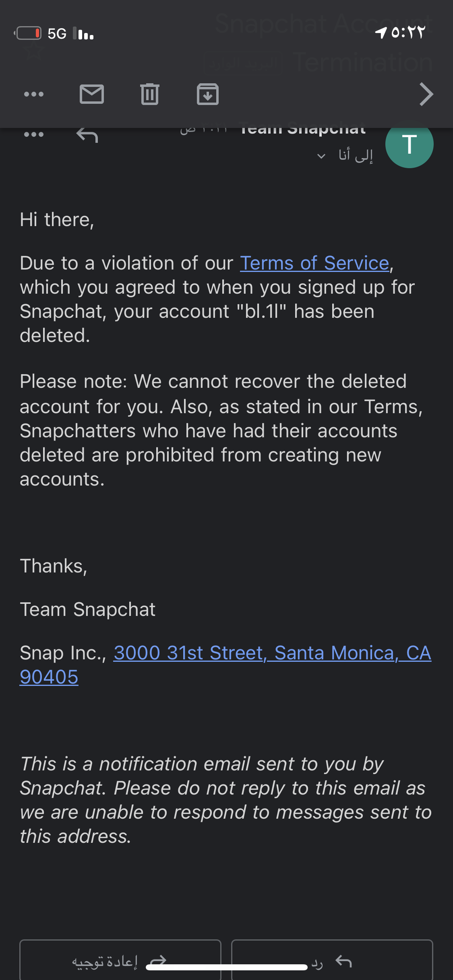Archive the email with the archive icon
The image size is (453, 980).
coord(208,94)
